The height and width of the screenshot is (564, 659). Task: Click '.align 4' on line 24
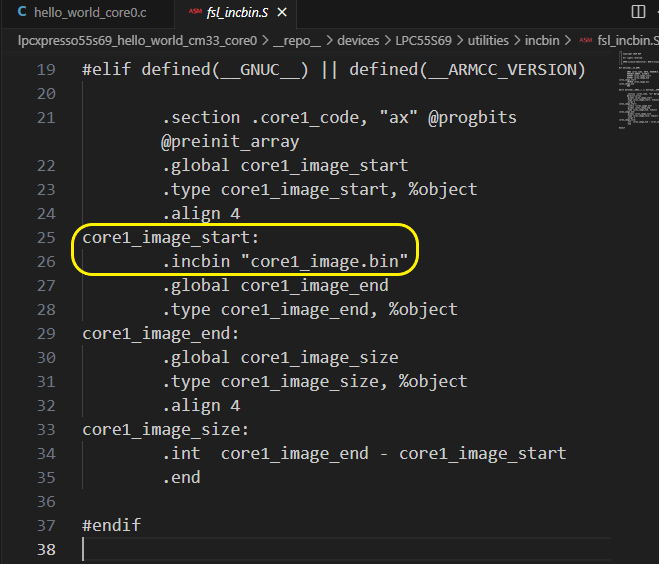point(201,213)
